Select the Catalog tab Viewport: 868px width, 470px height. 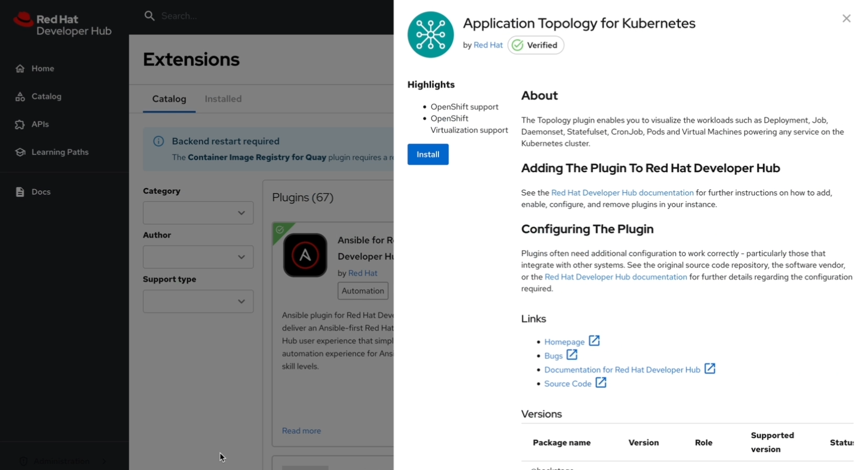pyautogui.click(x=169, y=99)
